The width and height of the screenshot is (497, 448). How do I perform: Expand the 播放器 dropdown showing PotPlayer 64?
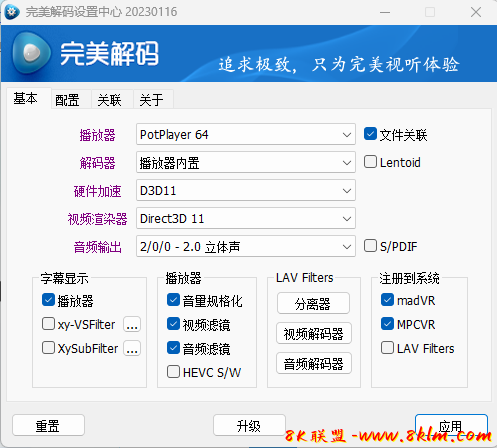(246, 134)
